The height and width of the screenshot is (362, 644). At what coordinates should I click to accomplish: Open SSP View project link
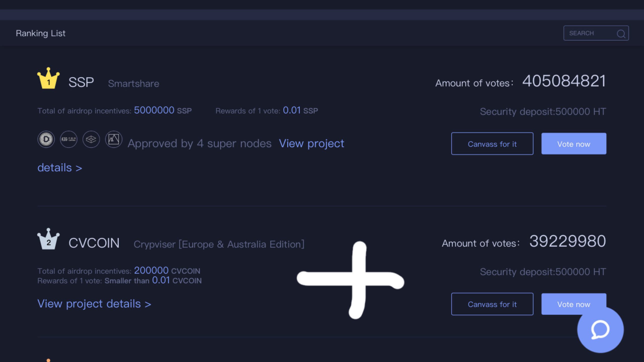[x=311, y=143]
